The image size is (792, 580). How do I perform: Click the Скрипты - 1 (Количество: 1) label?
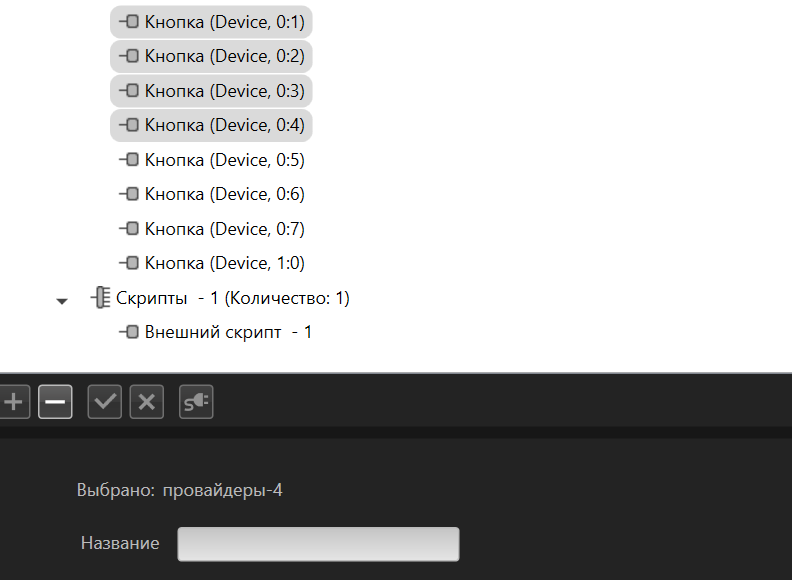pyautogui.click(x=232, y=298)
